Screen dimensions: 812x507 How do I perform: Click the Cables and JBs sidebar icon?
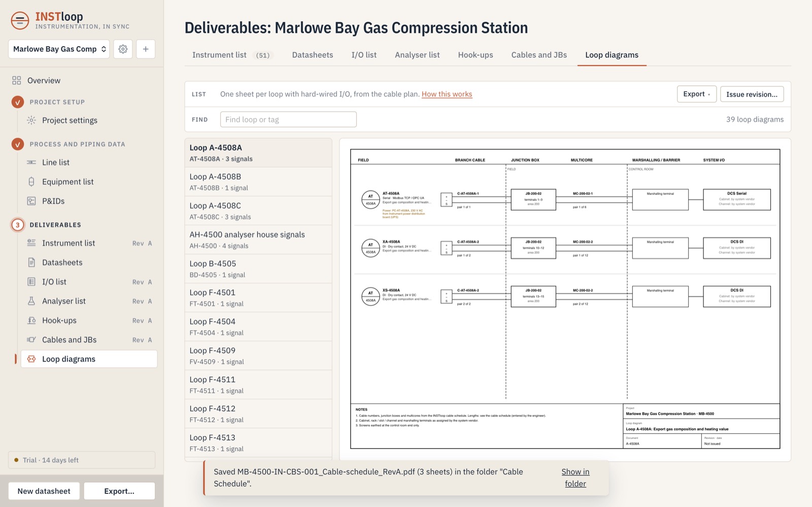31,340
